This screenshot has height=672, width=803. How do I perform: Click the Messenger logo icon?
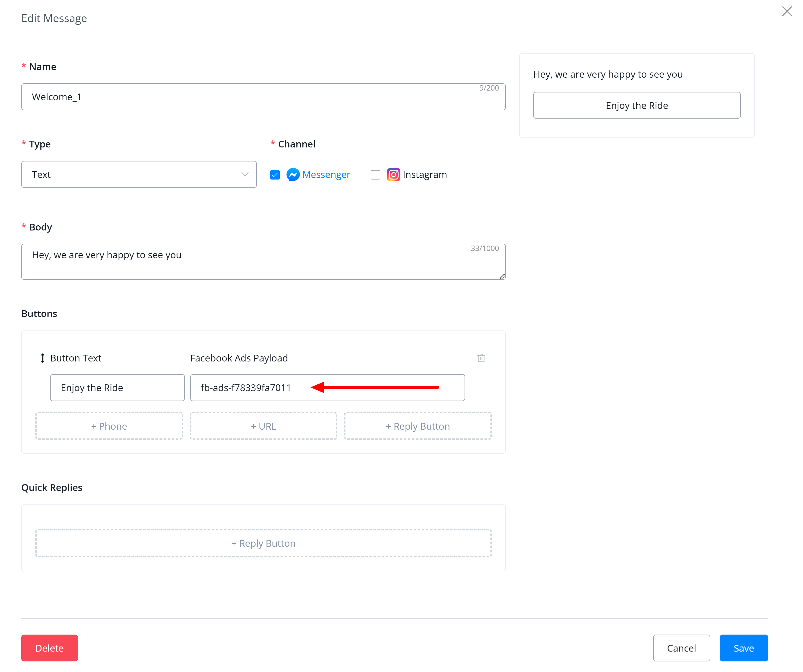point(293,175)
